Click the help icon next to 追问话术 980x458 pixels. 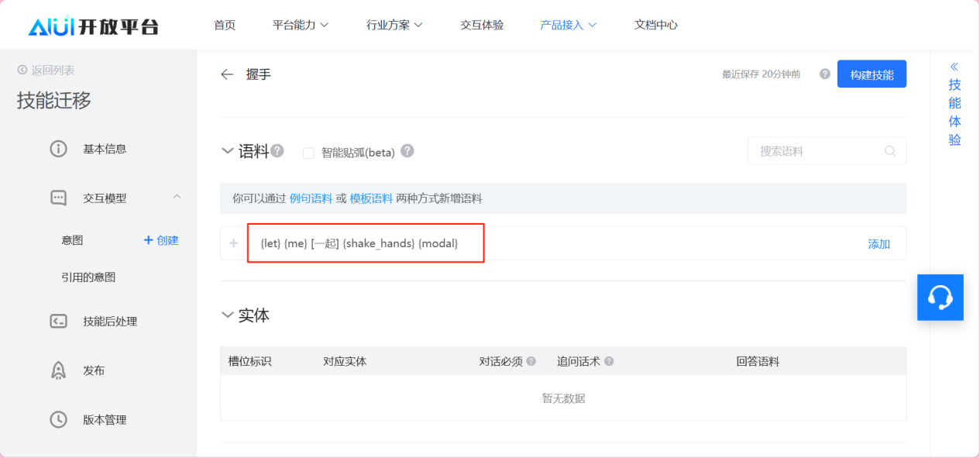click(609, 361)
